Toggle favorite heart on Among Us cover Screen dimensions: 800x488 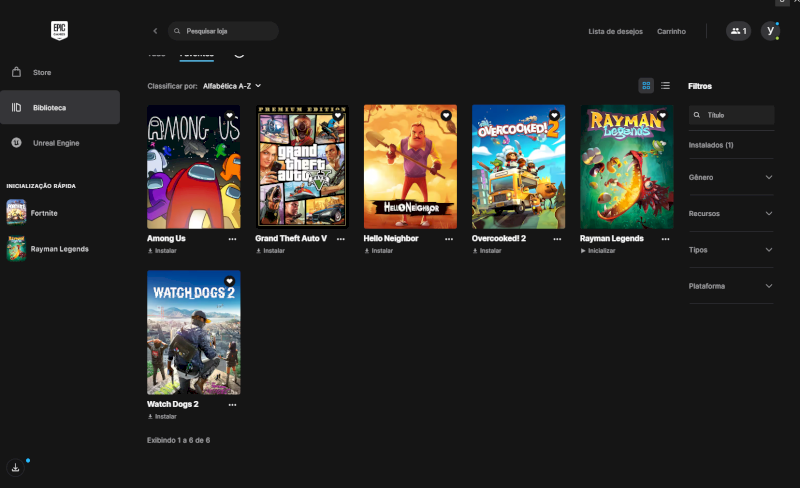click(x=230, y=116)
